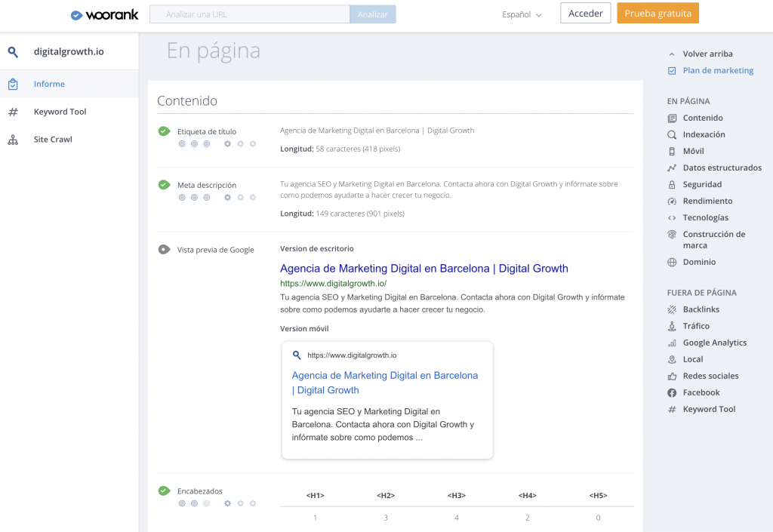Click digitalgrowth.io site name in sidebar
Viewport: 773px width, 532px height.
[x=69, y=52]
